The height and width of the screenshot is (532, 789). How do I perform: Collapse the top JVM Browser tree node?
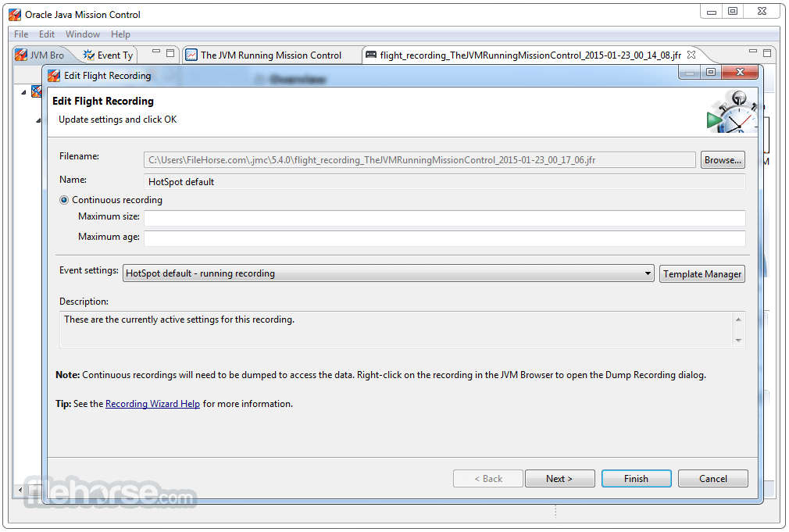[x=23, y=92]
